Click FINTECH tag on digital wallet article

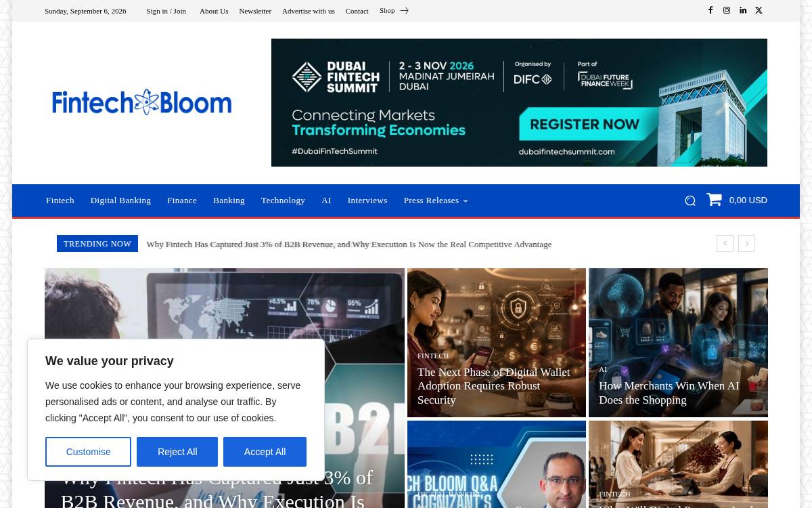[x=433, y=356]
